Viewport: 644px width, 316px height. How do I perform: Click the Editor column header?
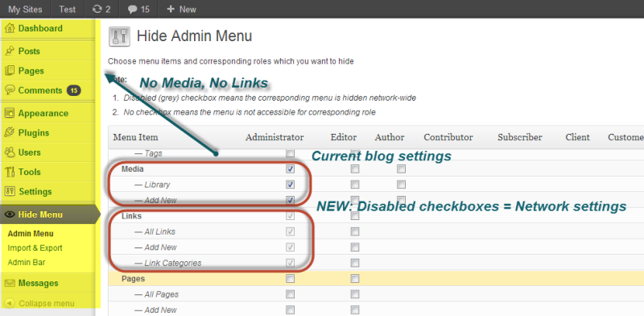pyautogui.click(x=344, y=137)
